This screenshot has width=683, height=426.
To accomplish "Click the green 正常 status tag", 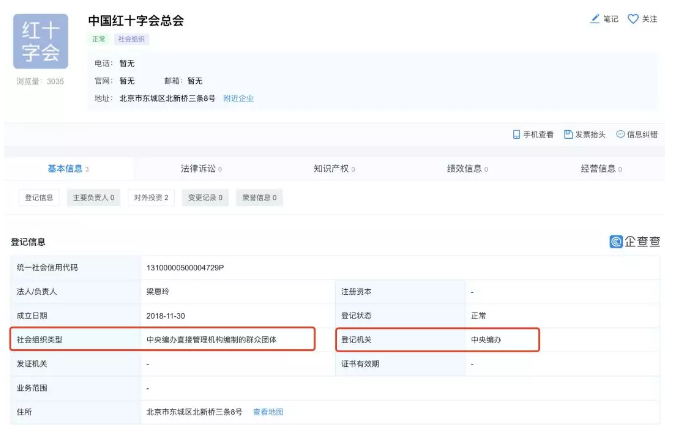I will 99,39.
